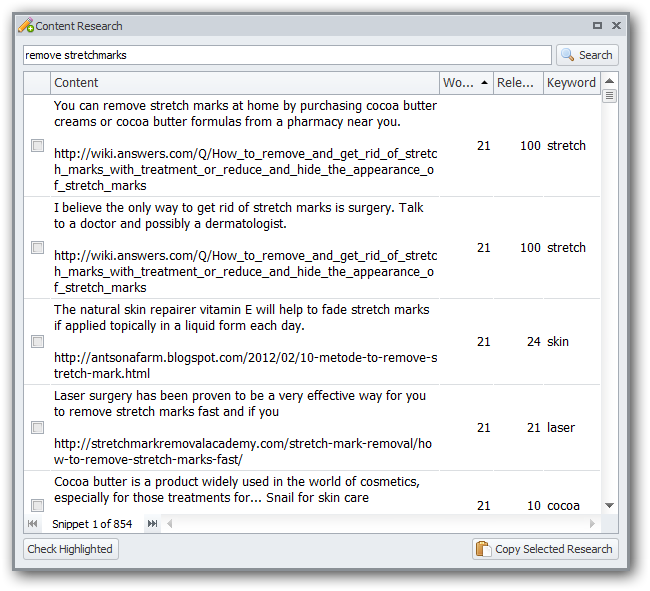Check the laser surgery snippet checkbox
The image size is (650, 591).
(x=37, y=427)
